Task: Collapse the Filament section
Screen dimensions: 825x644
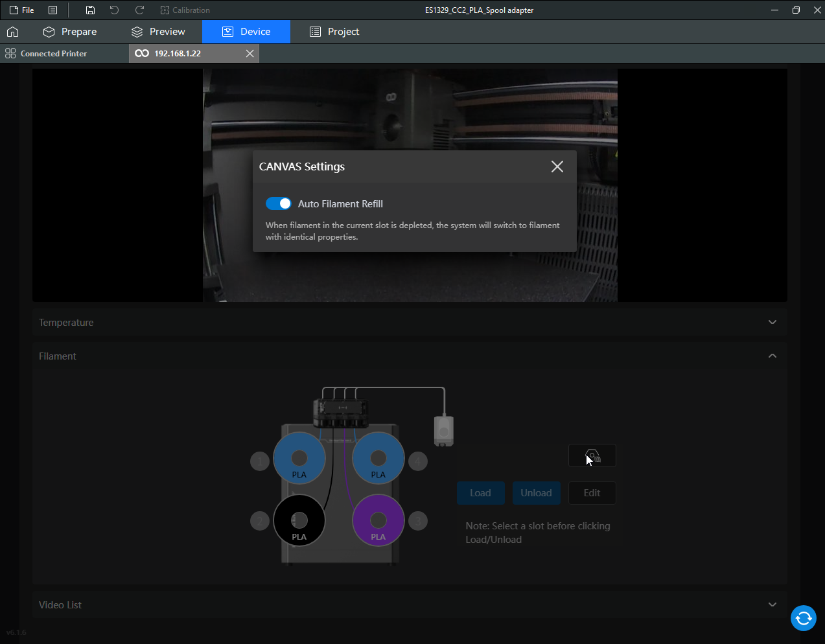Action: click(772, 356)
